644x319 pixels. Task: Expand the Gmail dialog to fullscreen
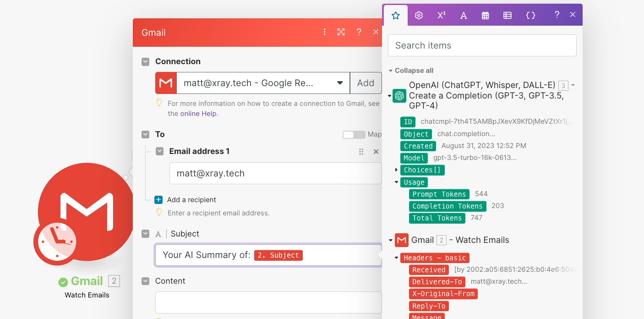tap(341, 32)
